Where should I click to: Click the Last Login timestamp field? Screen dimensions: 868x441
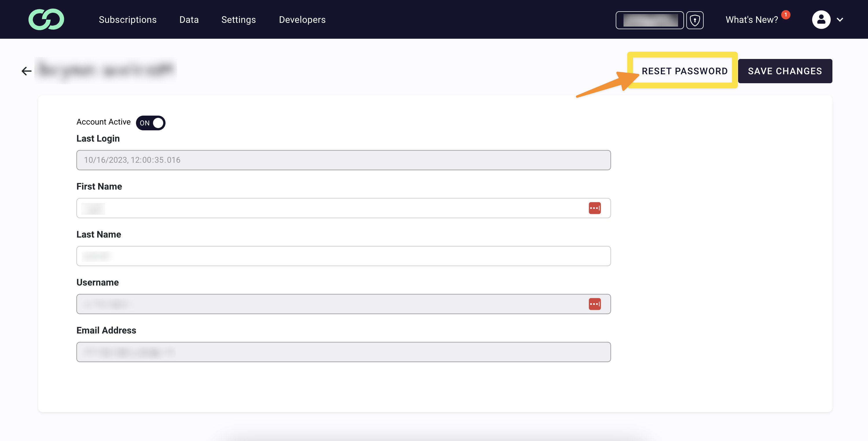click(x=343, y=160)
